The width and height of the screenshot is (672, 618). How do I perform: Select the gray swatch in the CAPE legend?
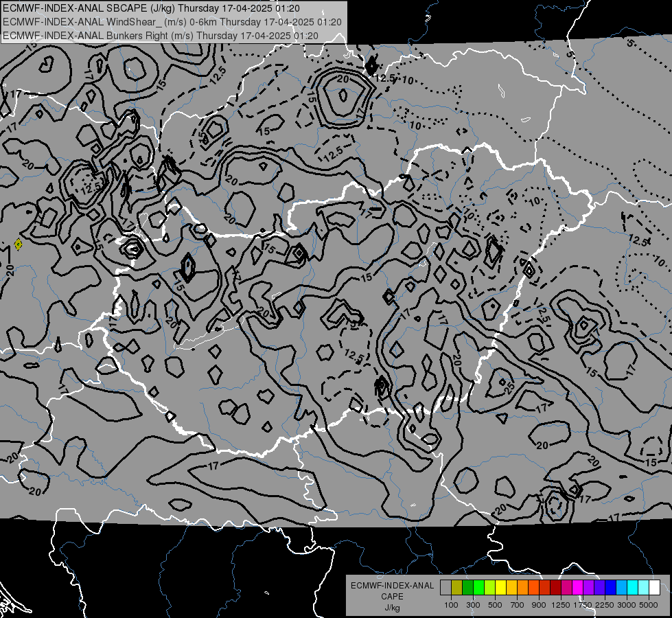(445, 588)
